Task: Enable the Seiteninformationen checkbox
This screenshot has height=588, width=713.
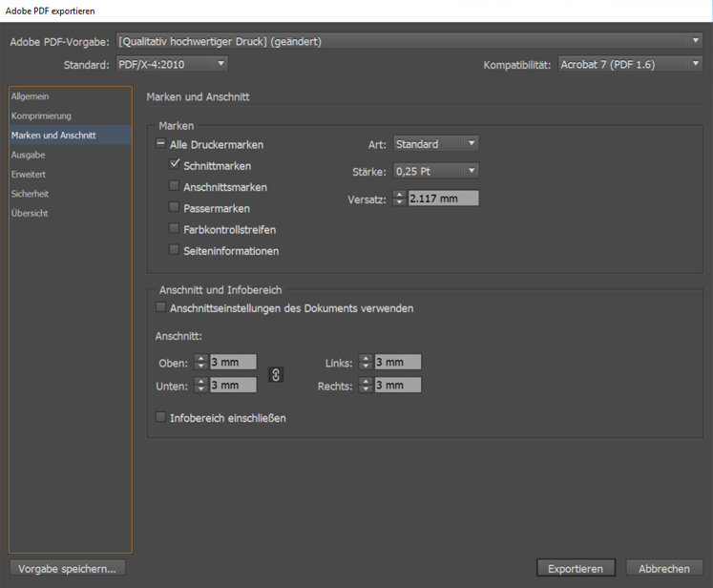Action: [x=174, y=250]
